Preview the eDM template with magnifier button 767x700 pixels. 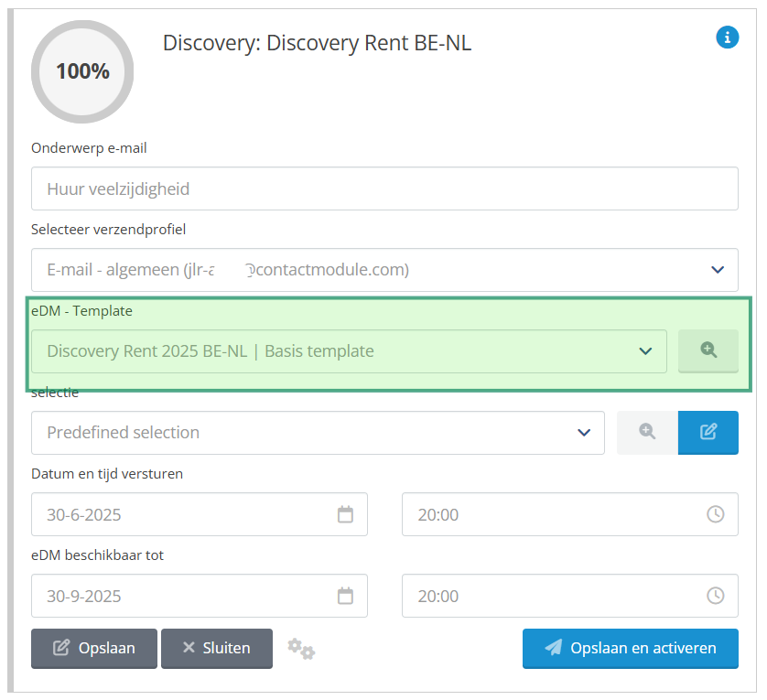[x=708, y=350]
